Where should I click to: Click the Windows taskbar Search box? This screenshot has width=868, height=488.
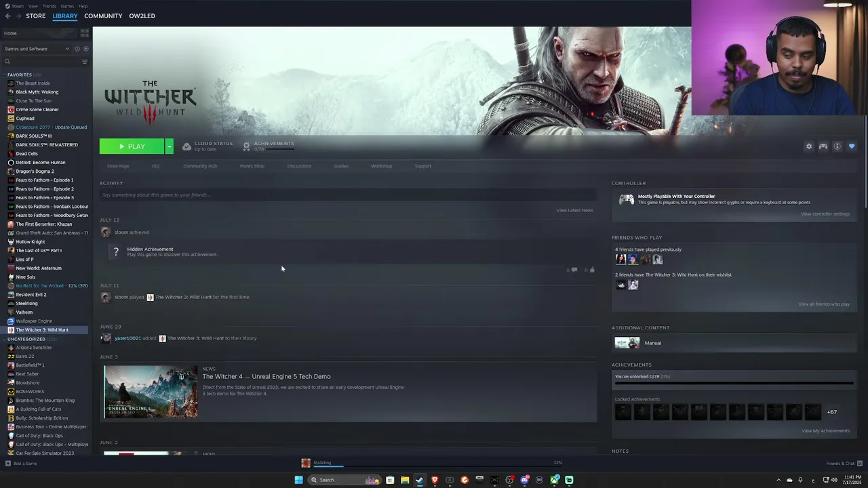coord(344,480)
